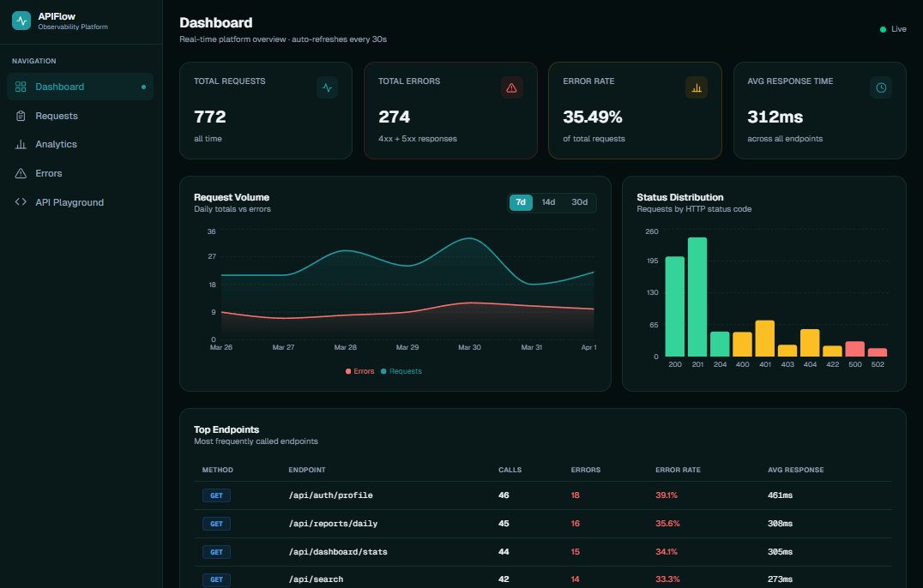Click the Errors warning triangle icon
The image size is (923, 588).
[x=21, y=173]
